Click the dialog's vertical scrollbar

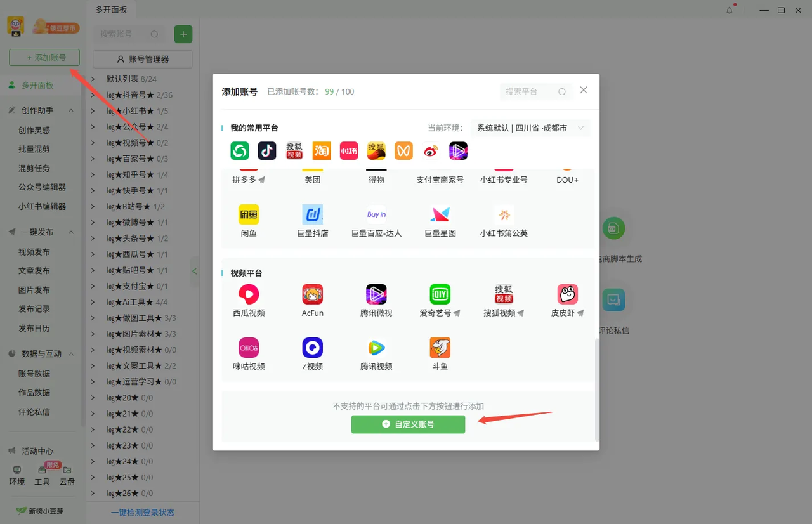596,389
